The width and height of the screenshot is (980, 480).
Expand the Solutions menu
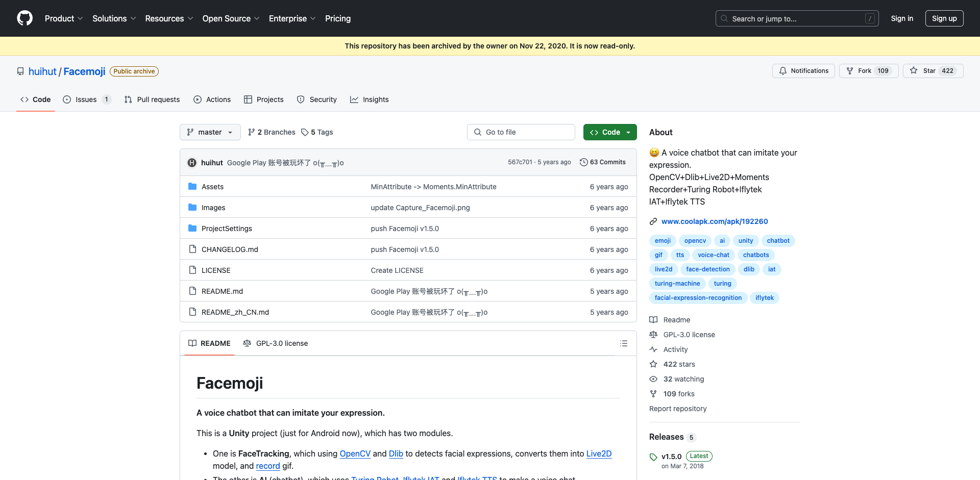(114, 18)
